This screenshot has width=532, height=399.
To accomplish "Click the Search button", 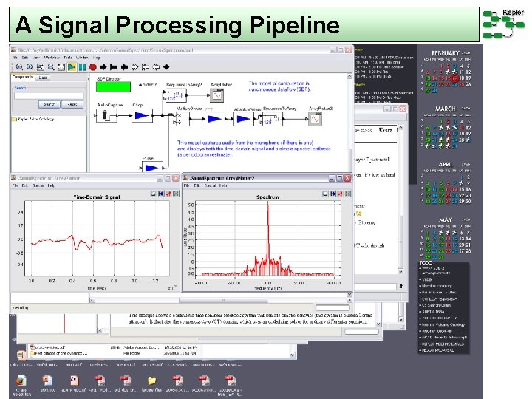I will (x=50, y=104).
